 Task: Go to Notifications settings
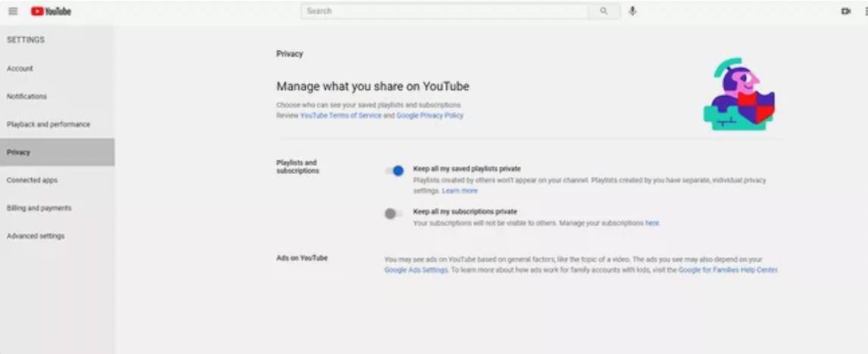(27, 97)
